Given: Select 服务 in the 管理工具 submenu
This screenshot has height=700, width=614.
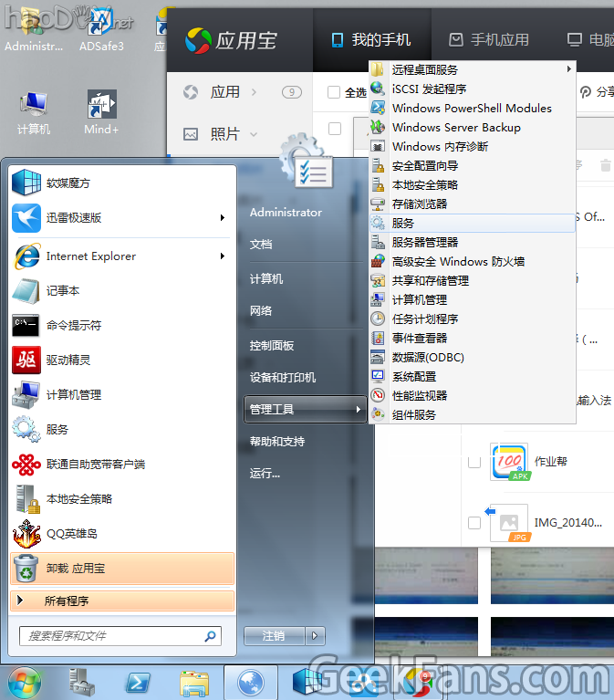Looking at the screenshot, I should click(x=402, y=223).
